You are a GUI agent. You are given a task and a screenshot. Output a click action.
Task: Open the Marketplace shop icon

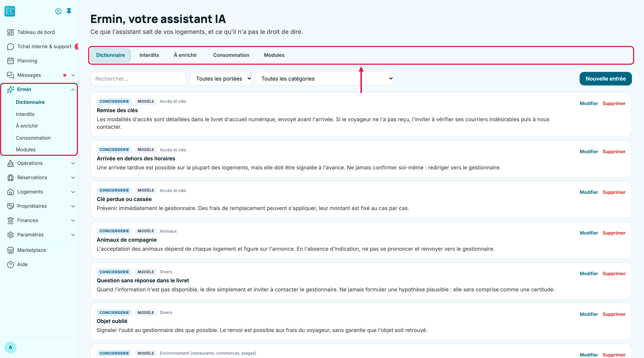click(x=11, y=250)
